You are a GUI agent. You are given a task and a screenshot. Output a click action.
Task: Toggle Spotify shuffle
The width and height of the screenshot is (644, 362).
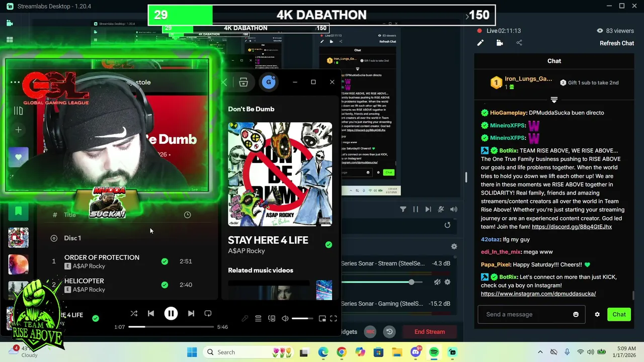[x=134, y=313]
